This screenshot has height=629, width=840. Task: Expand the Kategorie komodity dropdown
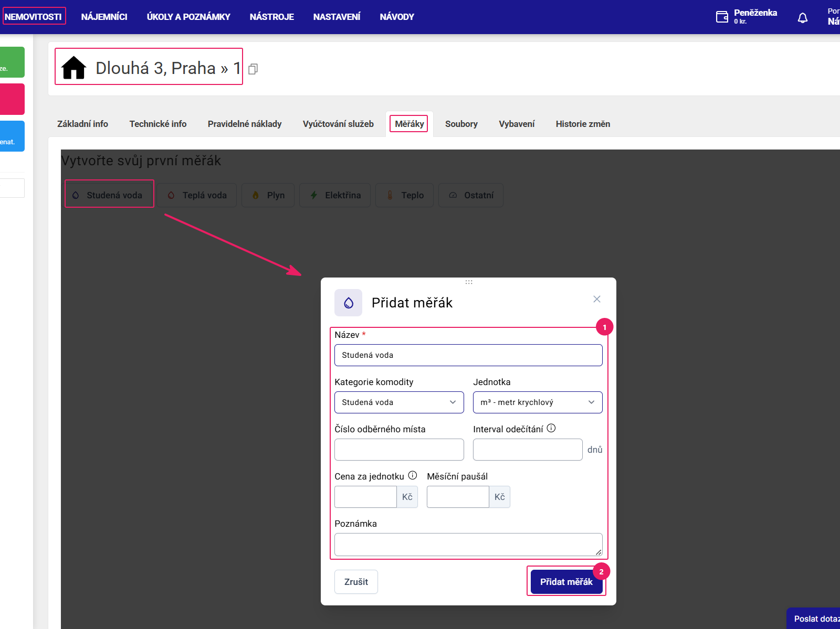click(399, 402)
